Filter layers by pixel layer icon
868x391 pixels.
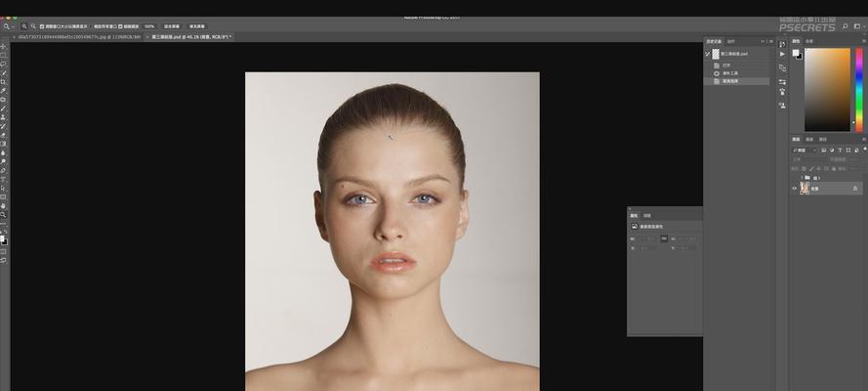pos(824,151)
